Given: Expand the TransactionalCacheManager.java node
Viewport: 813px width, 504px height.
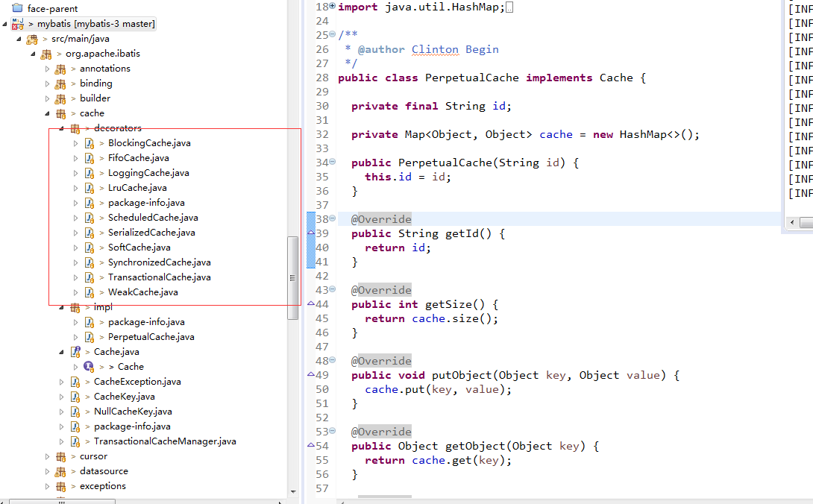Looking at the screenshot, I should 62,442.
